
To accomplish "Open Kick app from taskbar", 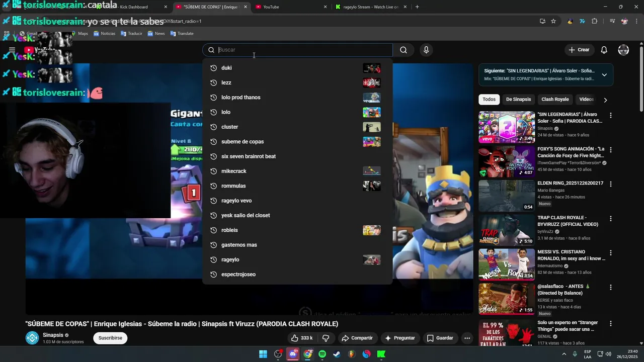I will click(381, 354).
